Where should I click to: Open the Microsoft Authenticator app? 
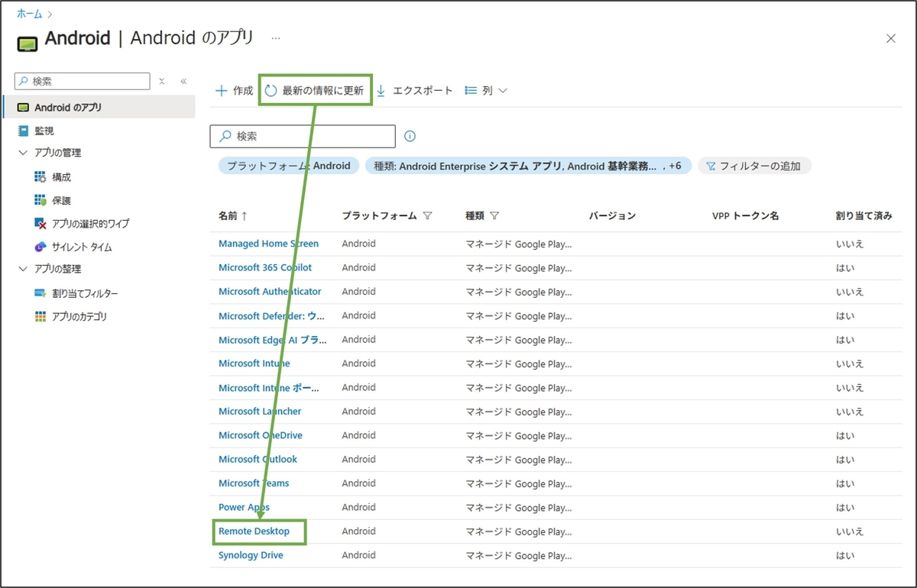pyautogui.click(x=270, y=291)
